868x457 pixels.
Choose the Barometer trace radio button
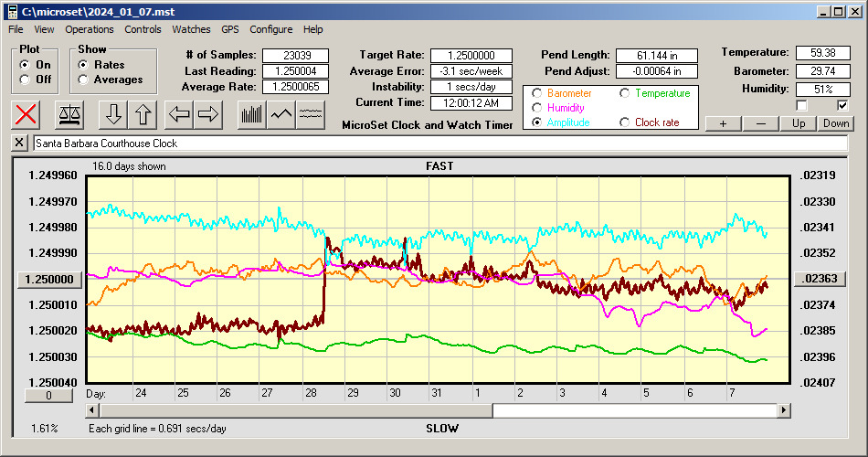(x=536, y=93)
